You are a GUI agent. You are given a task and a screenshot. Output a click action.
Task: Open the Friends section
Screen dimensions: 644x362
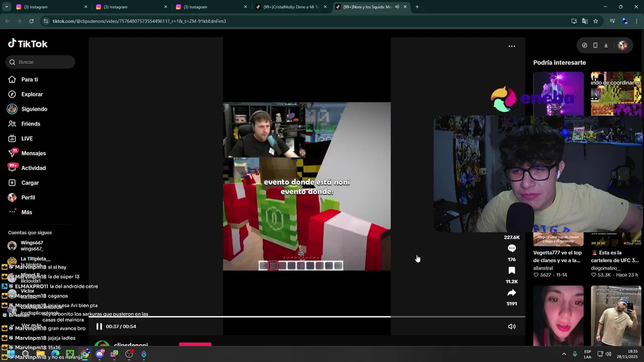(30, 124)
